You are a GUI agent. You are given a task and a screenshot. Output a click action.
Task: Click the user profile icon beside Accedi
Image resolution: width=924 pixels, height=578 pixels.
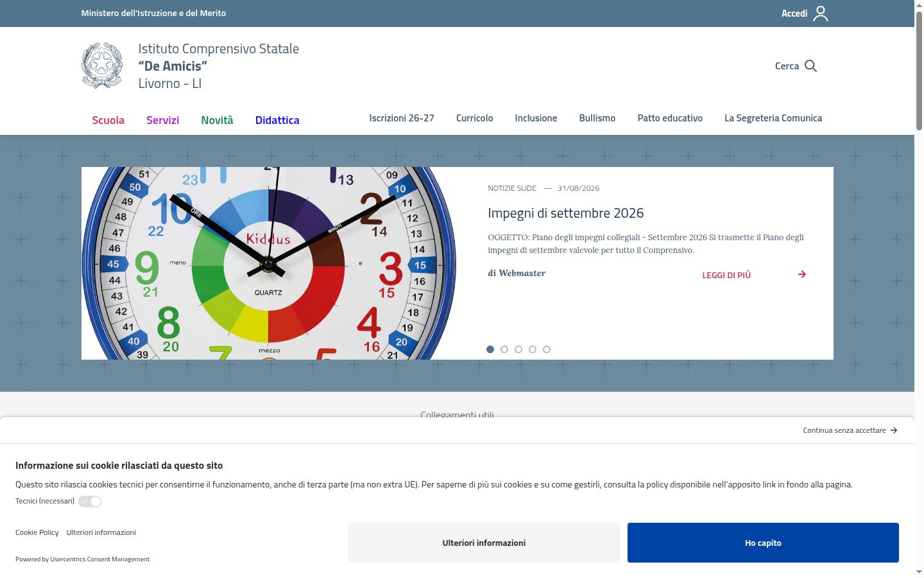pyautogui.click(x=821, y=13)
